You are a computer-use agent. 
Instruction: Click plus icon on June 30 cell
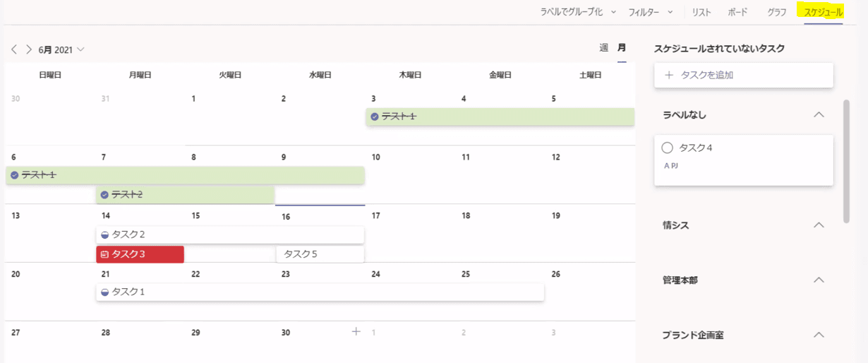(356, 331)
